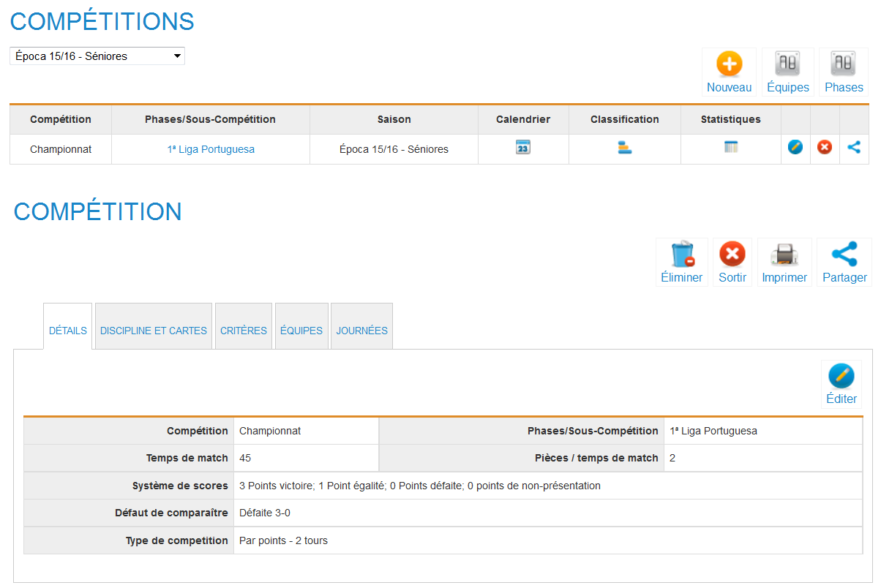
Task: Click the Partager share button
Action: click(844, 255)
